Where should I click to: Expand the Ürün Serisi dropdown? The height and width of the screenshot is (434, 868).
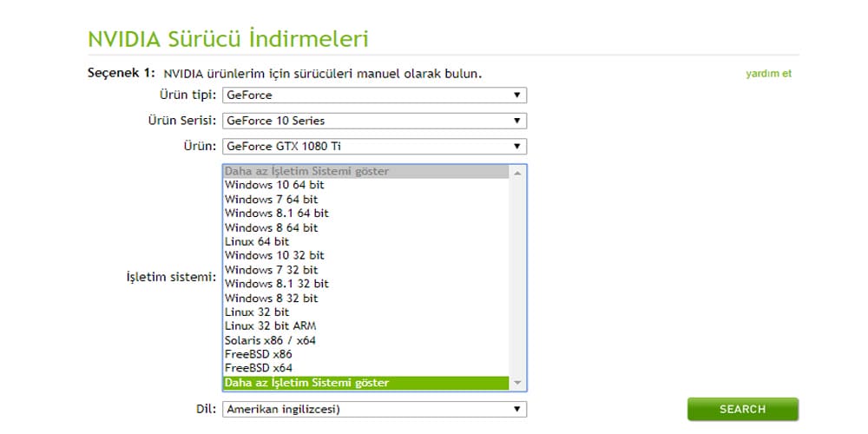point(374,121)
